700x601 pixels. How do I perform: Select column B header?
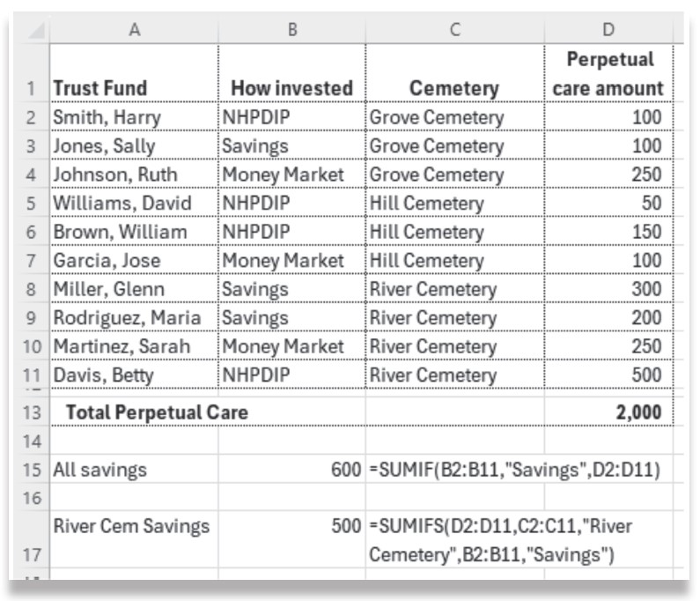(x=291, y=30)
